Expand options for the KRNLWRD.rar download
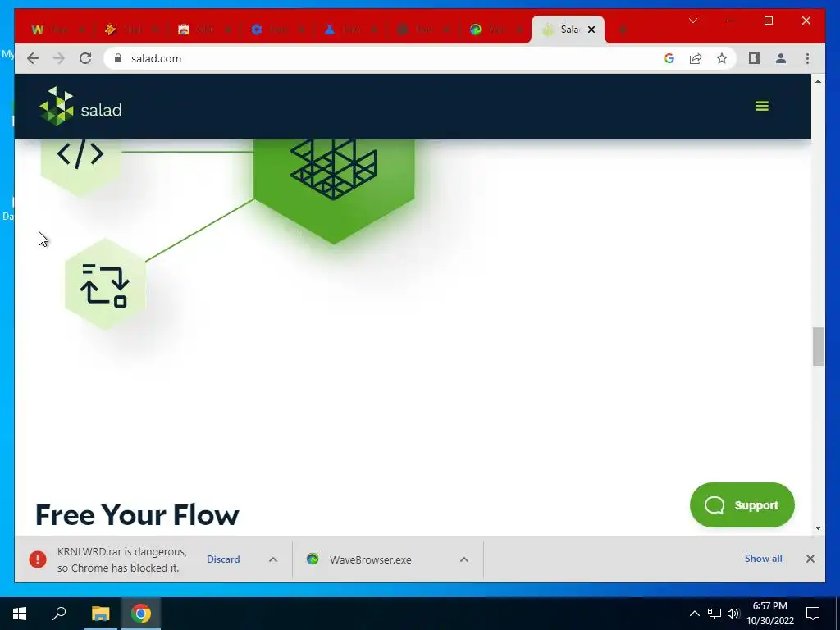 point(272,559)
